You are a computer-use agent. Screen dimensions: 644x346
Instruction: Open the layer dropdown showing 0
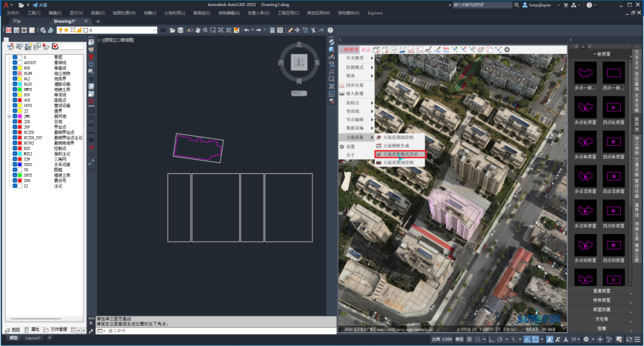107,30
